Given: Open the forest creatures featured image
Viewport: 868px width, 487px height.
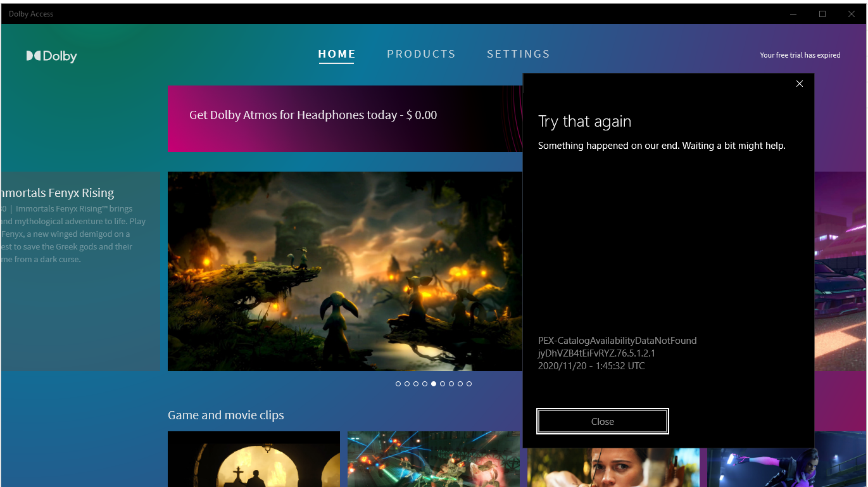Looking at the screenshot, I should (x=345, y=271).
